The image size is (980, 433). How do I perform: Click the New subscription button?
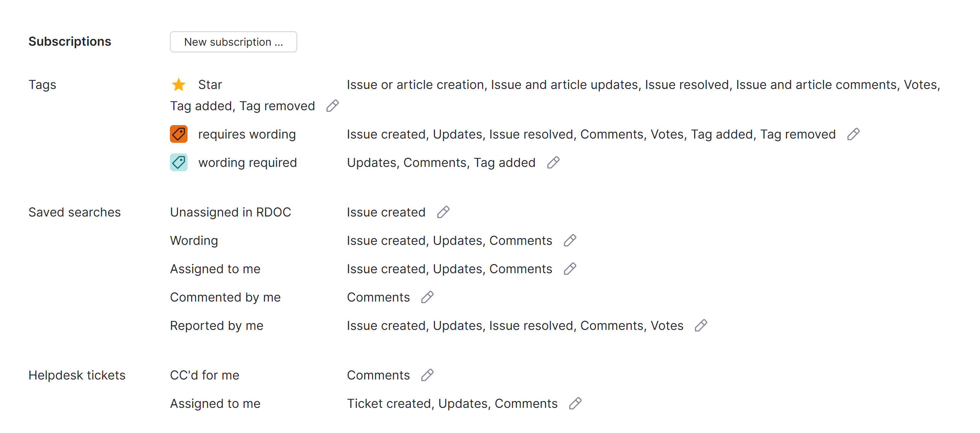coord(233,42)
